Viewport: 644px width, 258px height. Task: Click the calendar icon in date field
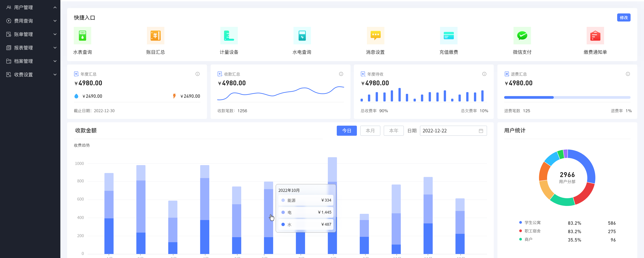481,131
